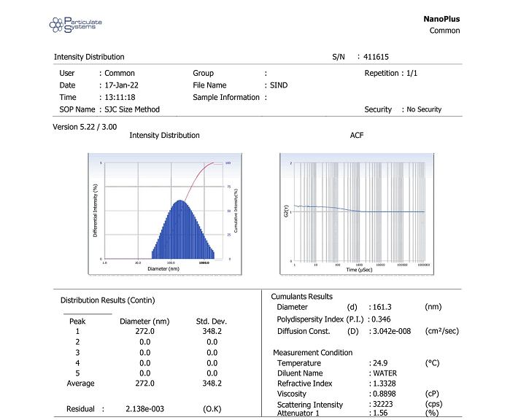This screenshot has width=521, height=420.
Task: Click the Particulate Systems logo
Action: 75,26
